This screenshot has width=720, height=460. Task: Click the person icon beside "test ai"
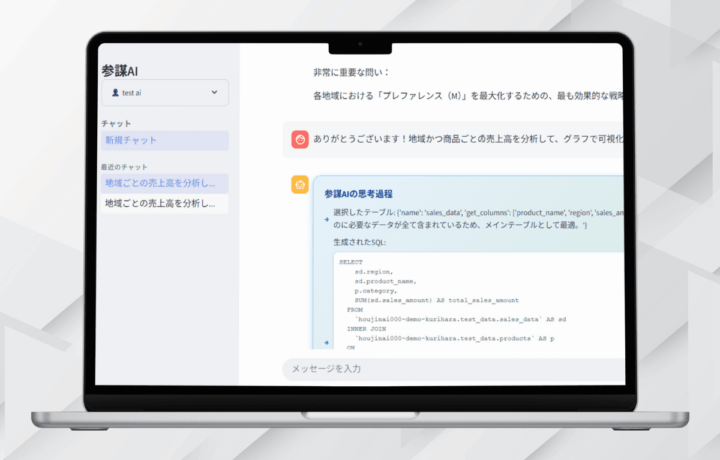[x=116, y=93]
